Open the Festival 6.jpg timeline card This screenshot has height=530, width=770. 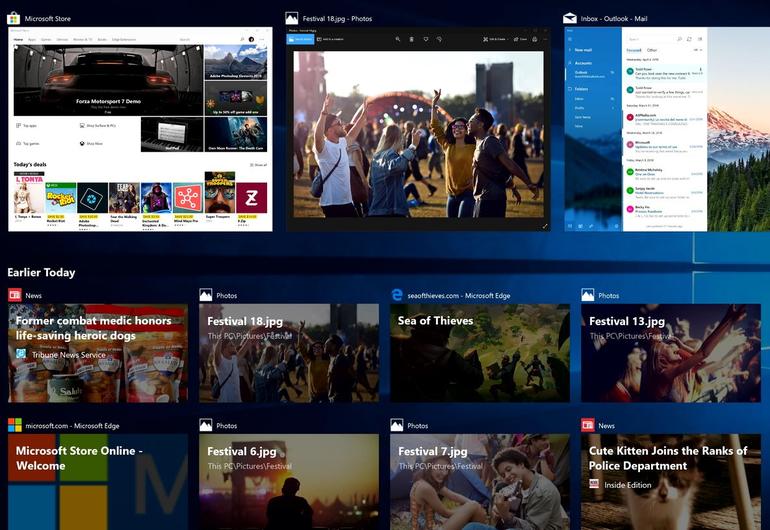pos(289,482)
